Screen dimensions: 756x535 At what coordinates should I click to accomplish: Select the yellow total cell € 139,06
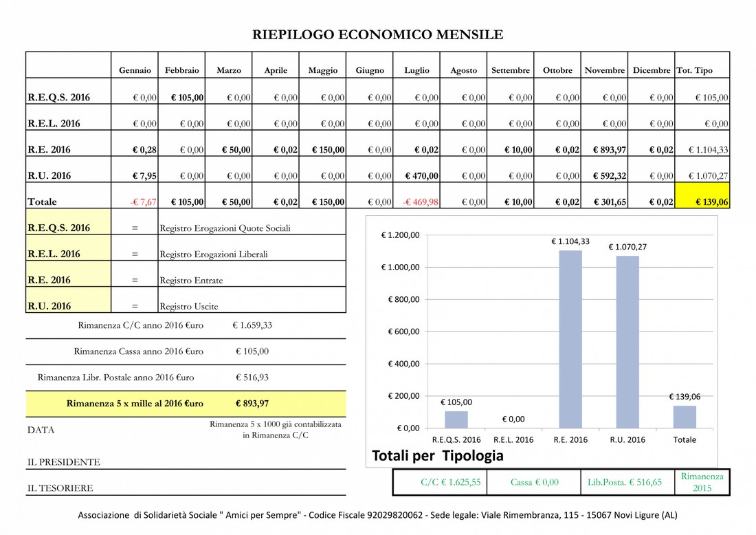(x=702, y=195)
